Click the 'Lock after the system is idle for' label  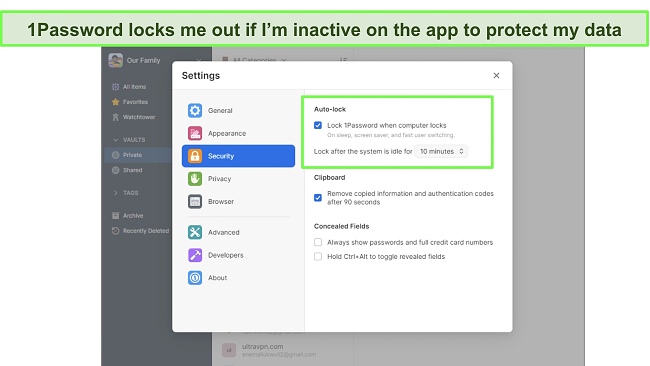coord(363,152)
